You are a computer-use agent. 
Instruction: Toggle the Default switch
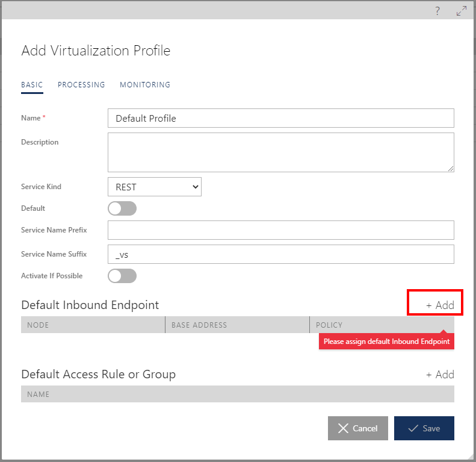[x=122, y=208]
